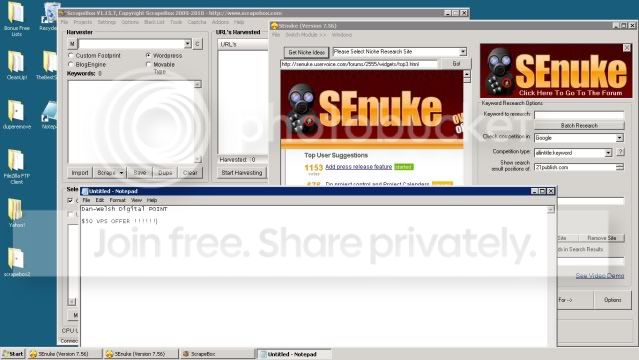Close the SEnuke forum banner with X
The width and height of the screenshot is (639, 360).
tap(627, 48)
